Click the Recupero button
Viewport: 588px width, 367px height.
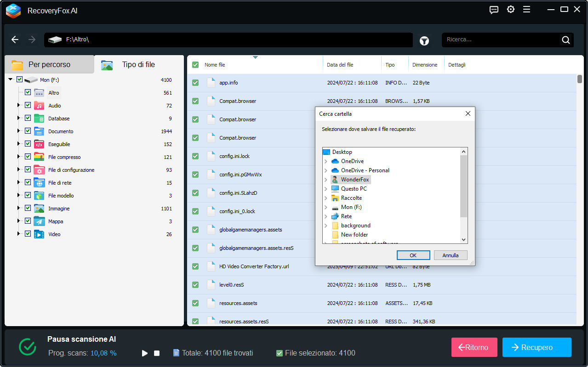coord(537,347)
